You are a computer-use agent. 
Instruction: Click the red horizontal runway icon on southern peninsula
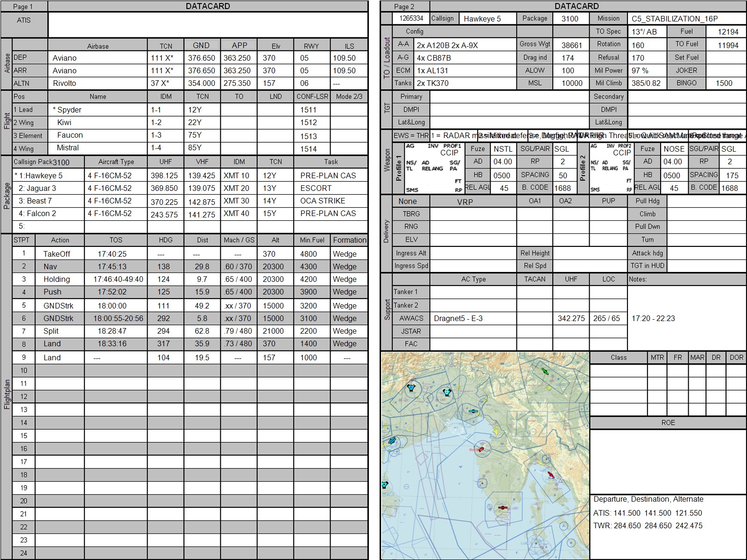click(502, 507)
